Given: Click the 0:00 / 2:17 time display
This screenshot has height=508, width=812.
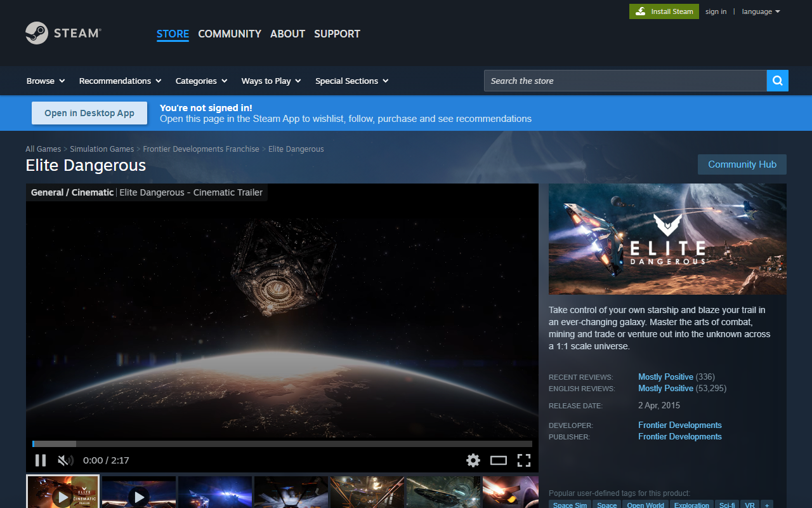Looking at the screenshot, I should pyautogui.click(x=106, y=460).
